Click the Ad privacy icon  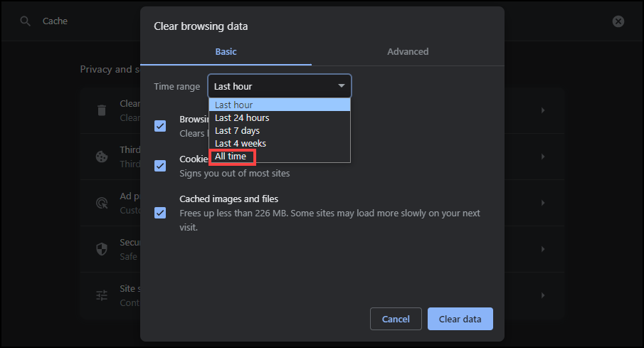coord(102,203)
